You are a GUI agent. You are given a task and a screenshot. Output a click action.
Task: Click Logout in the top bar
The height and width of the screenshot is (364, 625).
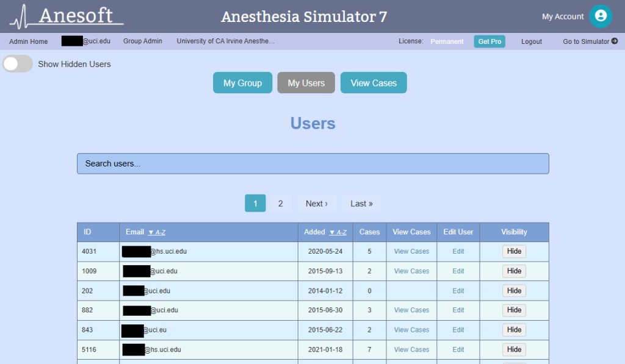click(x=531, y=41)
